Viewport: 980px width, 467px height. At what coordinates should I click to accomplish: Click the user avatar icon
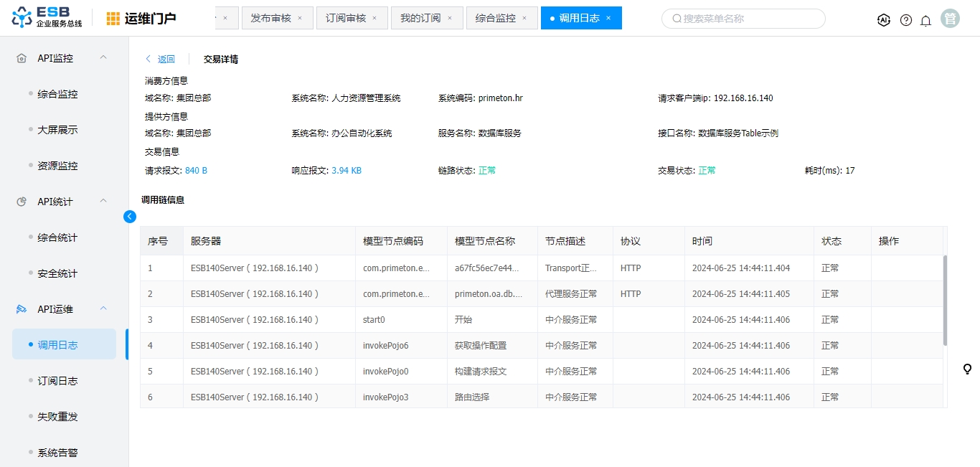[951, 19]
